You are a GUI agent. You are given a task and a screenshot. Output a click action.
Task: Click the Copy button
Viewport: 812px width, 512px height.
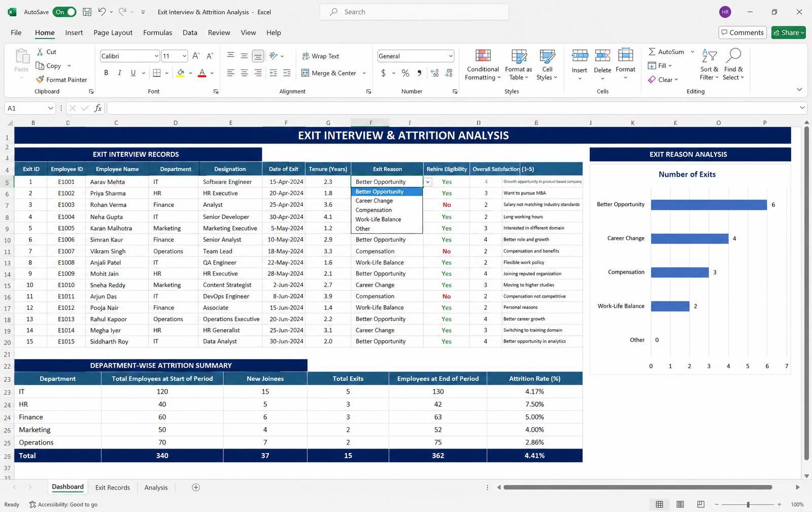(49, 66)
